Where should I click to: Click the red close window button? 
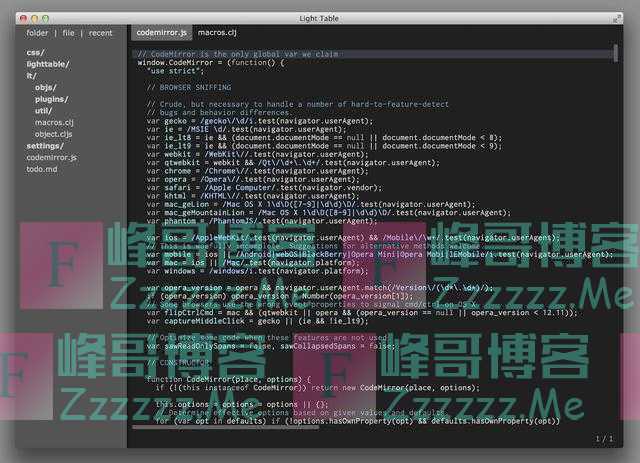click(22, 17)
